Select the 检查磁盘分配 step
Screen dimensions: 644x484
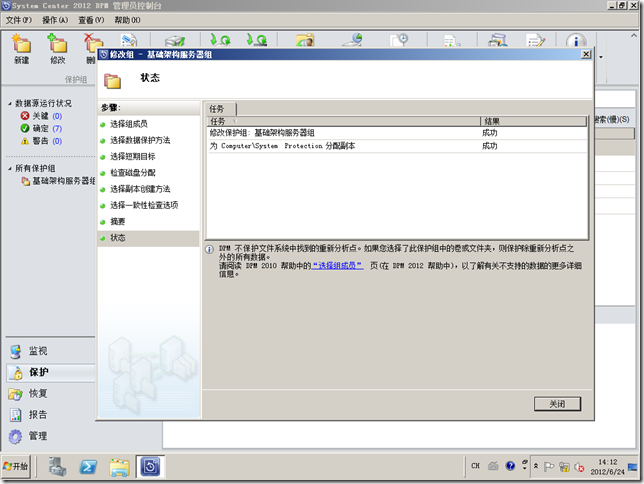coord(133,173)
